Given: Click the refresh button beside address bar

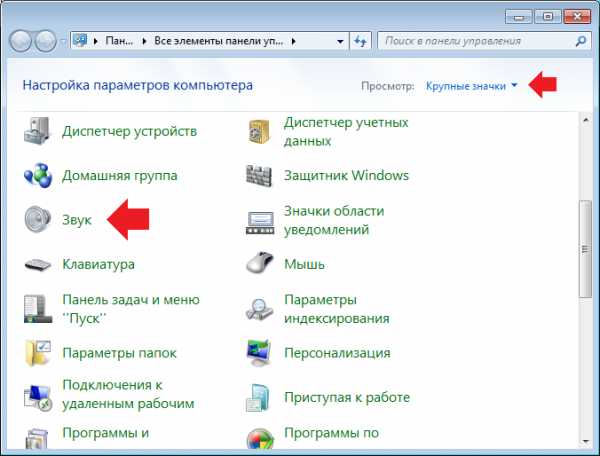Looking at the screenshot, I should click(x=360, y=41).
